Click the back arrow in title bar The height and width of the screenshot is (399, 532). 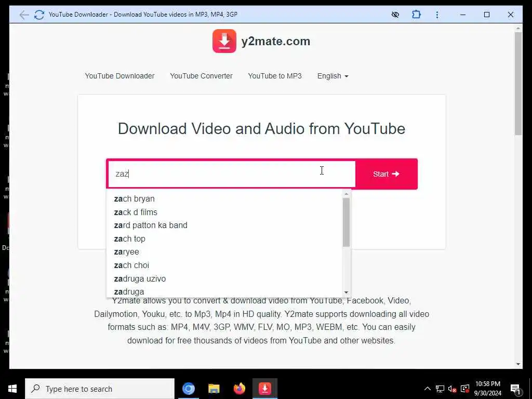tap(24, 15)
